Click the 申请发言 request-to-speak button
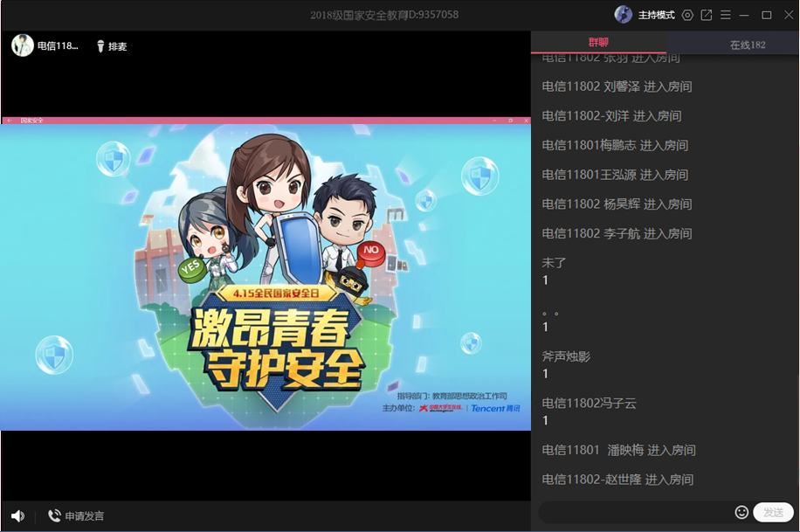 coord(76,516)
